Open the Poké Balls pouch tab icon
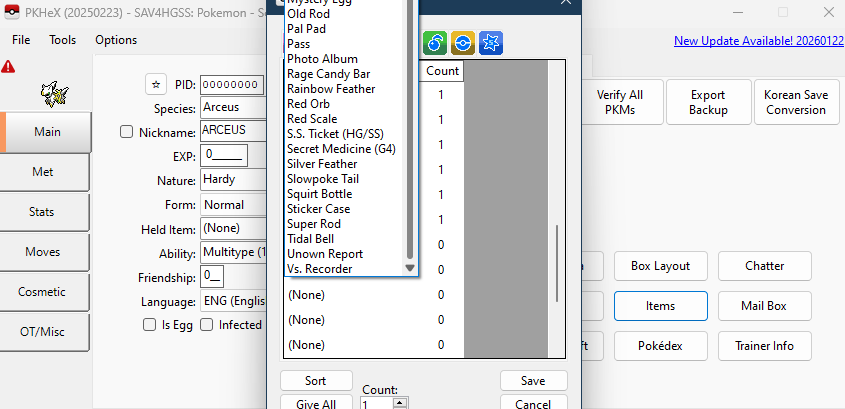The height and width of the screenshot is (409, 845). [462, 43]
